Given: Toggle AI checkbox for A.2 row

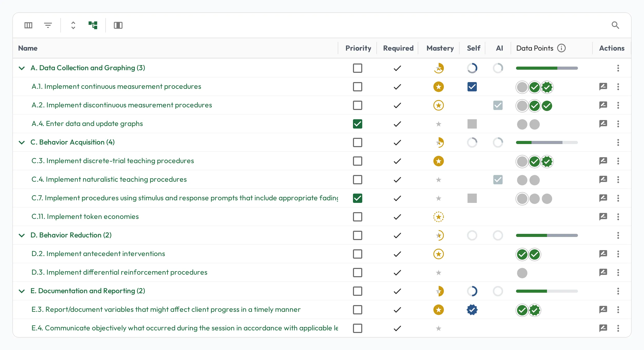Looking at the screenshot, I should (498, 105).
